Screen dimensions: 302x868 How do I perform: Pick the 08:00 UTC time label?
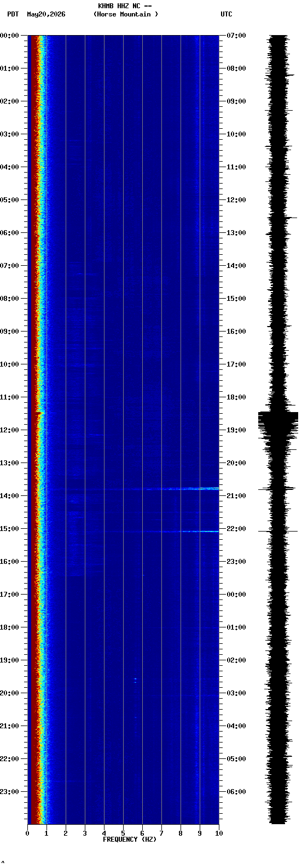click(236, 68)
